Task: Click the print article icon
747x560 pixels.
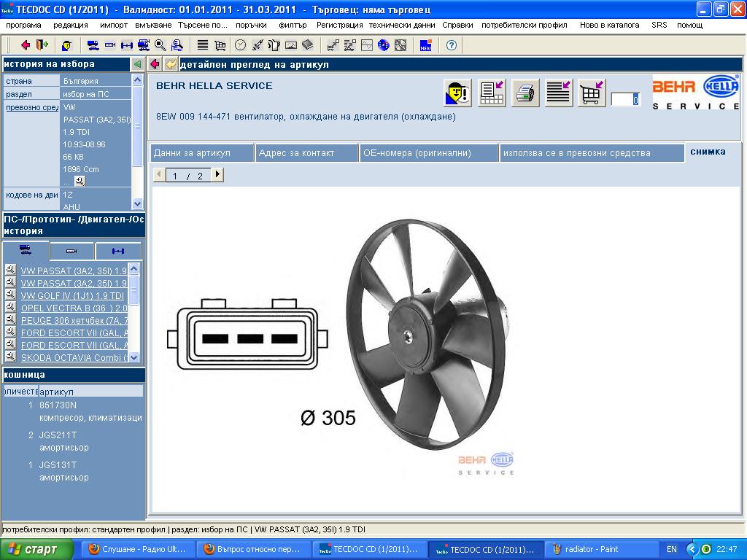Action: (525, 93)
